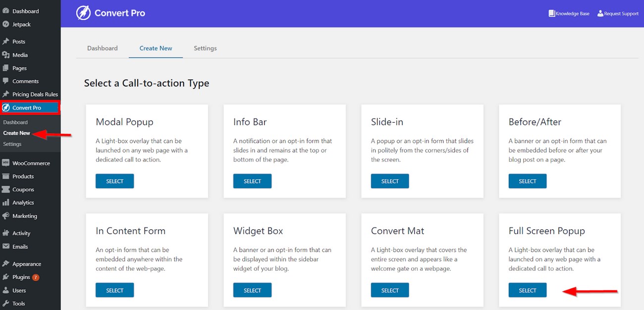Click the Marketing megaphone icon
Screen dimensions: 644x310
click(6, 216)
